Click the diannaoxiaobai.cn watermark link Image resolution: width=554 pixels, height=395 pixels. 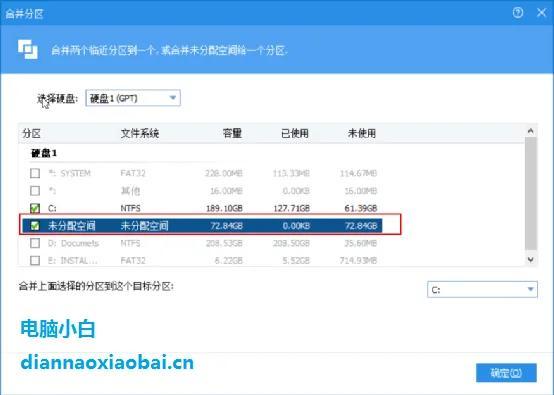tap(107, 362)
